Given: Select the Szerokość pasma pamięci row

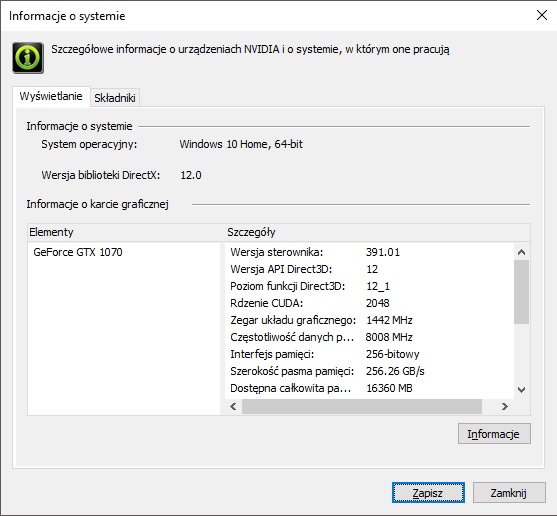Looking at the screenshot, I should pos(369,371).
